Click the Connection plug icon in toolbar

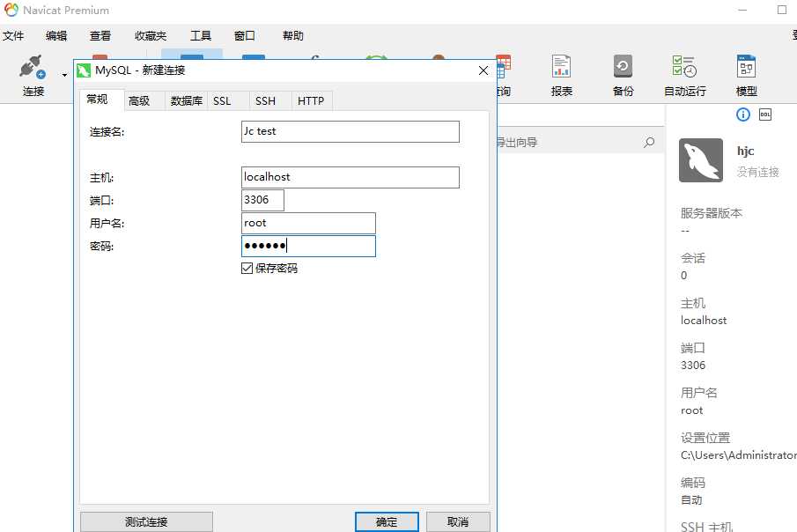(33, 67)
